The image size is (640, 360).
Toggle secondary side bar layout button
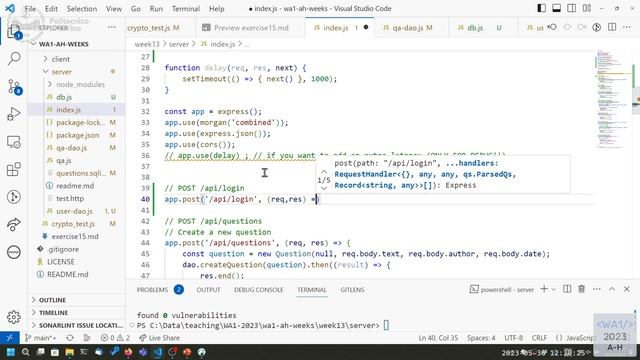click(x=572, y=8)
